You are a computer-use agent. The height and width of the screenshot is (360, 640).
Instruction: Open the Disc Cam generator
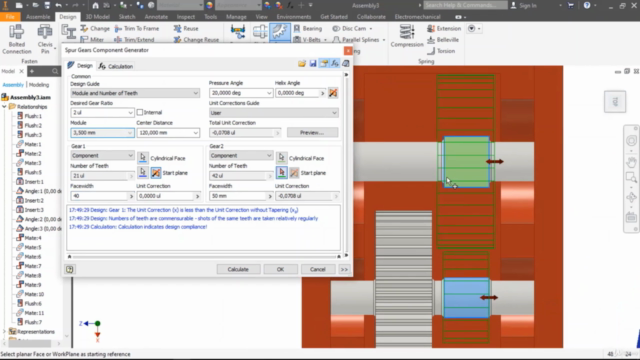pyautogui.click(x=352, y=29)
